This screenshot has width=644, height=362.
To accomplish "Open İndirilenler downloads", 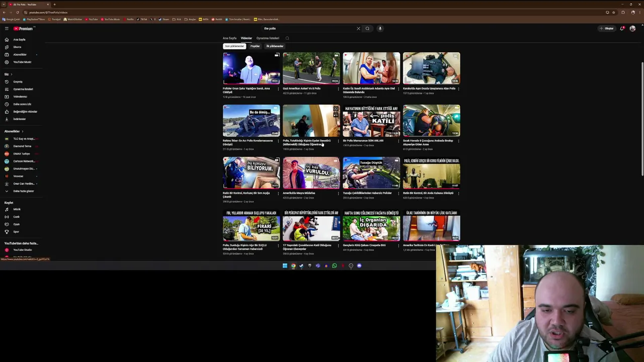I will (19, 119).
